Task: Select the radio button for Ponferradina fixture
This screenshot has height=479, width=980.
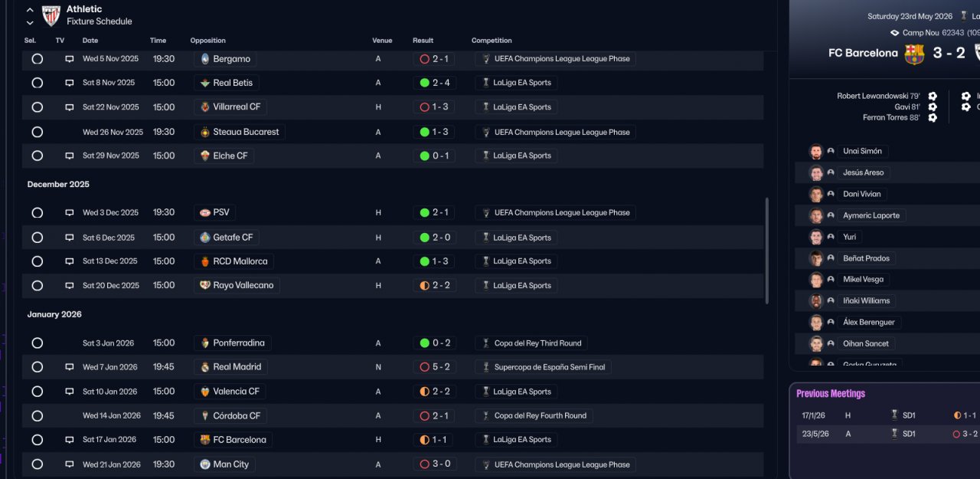Action: pos(37,343)
